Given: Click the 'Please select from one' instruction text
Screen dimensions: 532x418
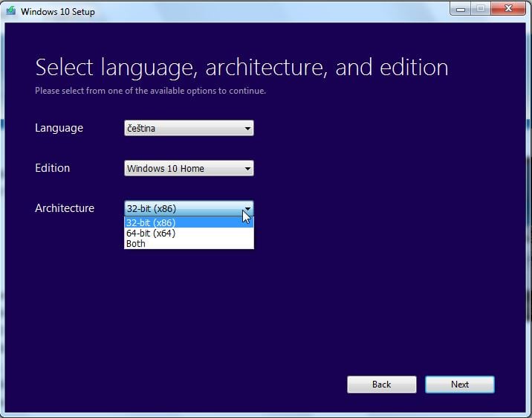Looking at the screenshot, I should point(150,91).
